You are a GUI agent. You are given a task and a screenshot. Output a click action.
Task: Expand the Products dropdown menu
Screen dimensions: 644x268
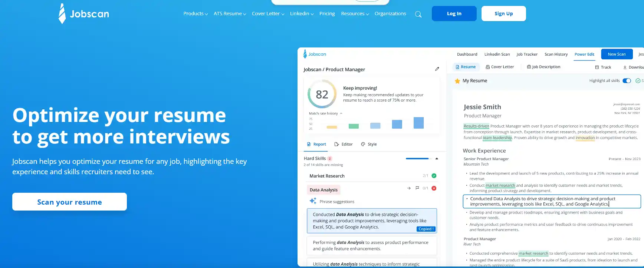(x=195, y=14)
